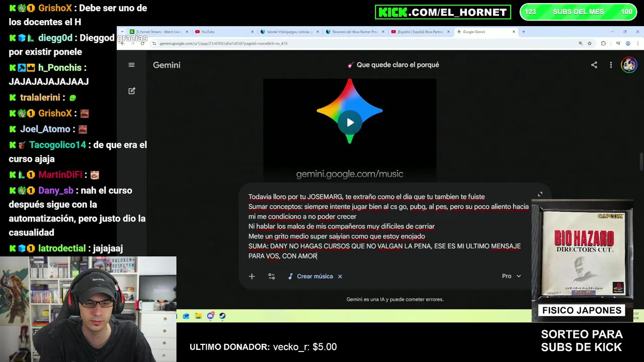
Task: Share the conversation using the share icon
Action: click(594, 65)
